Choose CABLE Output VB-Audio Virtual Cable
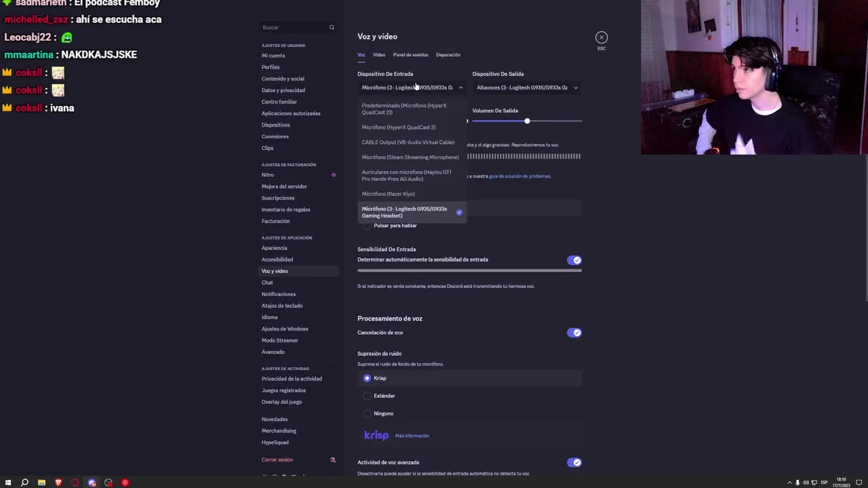Image resolution: width=868 pixels, height=488 pixels. (412, 142)
